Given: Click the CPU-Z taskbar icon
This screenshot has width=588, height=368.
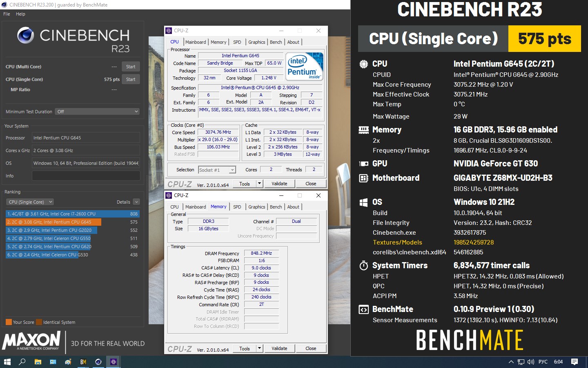Looking at the screenshot, I should pyautogui.click(x=114, y=362).
